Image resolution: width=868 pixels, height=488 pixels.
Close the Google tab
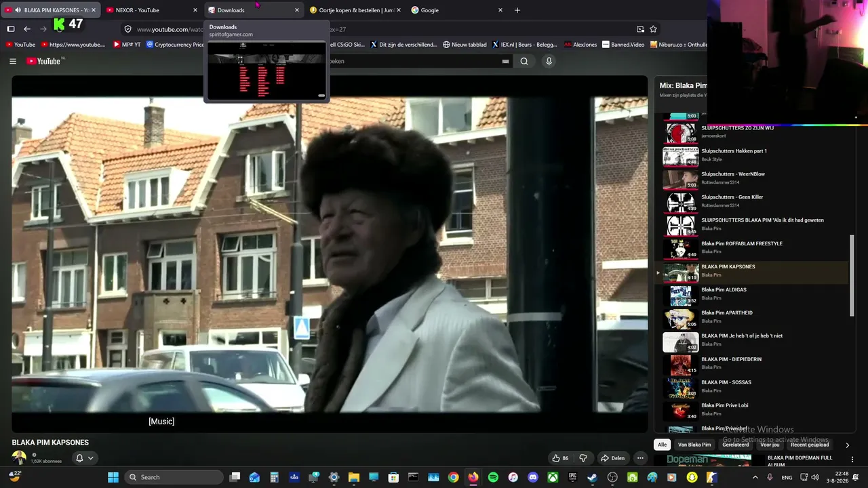[500, 10]
